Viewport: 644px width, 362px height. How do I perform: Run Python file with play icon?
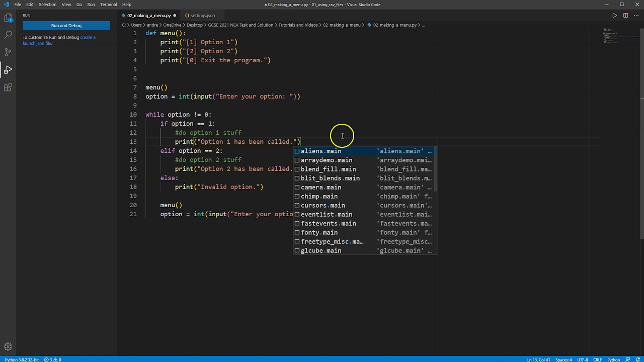614,16
